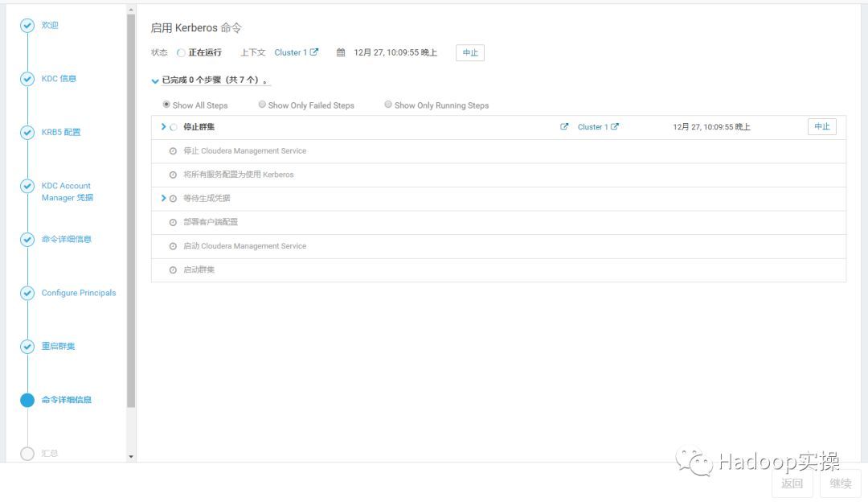Click clock icon for 启动 Cloudera Management Service
This screenshot has width=868, height=502.
pos(173,246)
